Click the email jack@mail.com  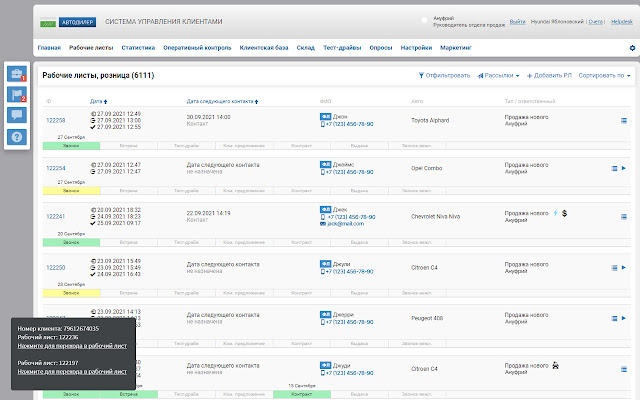(345, 224)
